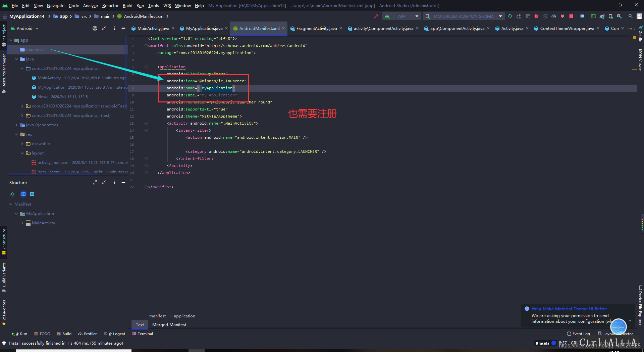Expand all nodes in Structure panel

coord(95,182)
